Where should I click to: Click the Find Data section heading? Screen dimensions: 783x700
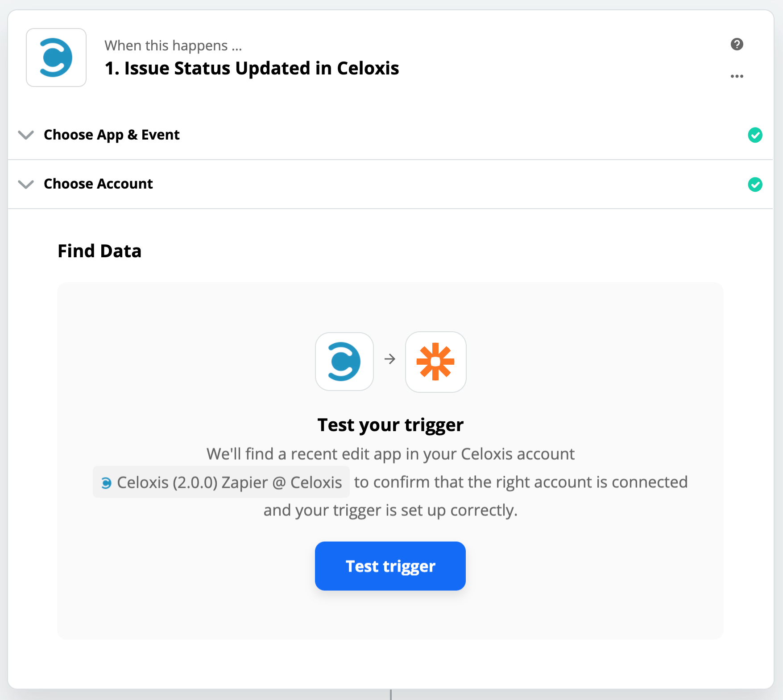(x=99, y=251)
